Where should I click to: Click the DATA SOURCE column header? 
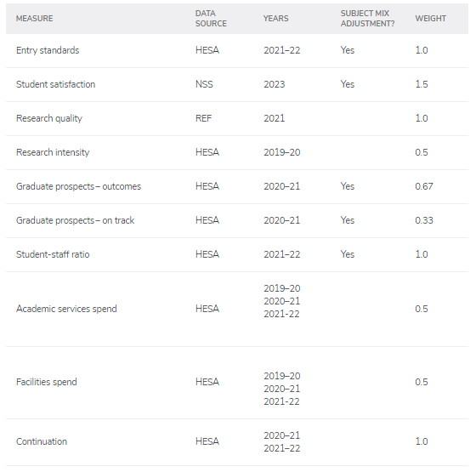click(211, 19)
